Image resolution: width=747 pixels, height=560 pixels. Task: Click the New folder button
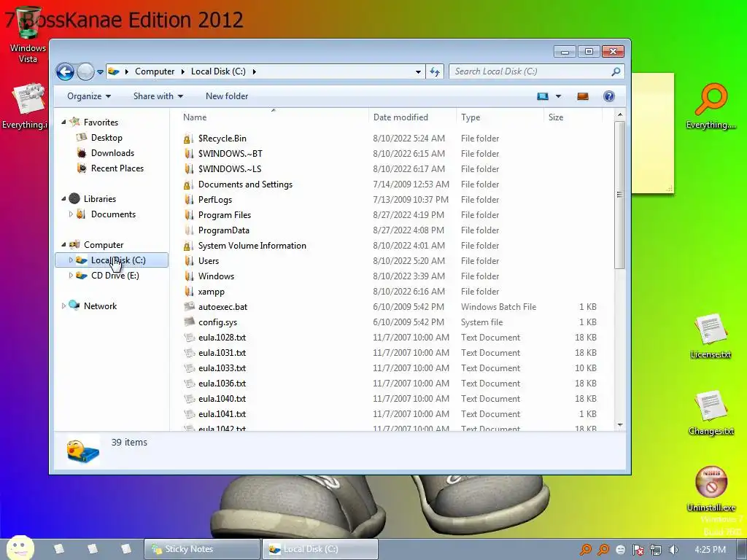(227, 96)
